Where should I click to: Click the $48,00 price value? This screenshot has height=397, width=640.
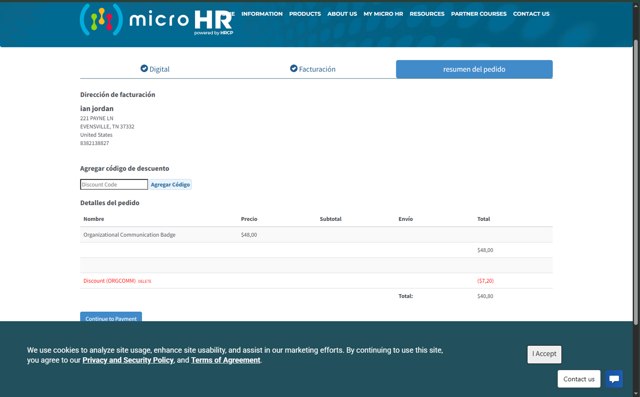[x=249, y=235]
